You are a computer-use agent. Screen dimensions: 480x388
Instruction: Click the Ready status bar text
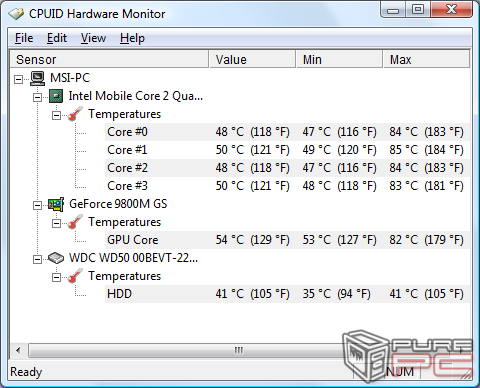tap(26, 372)
